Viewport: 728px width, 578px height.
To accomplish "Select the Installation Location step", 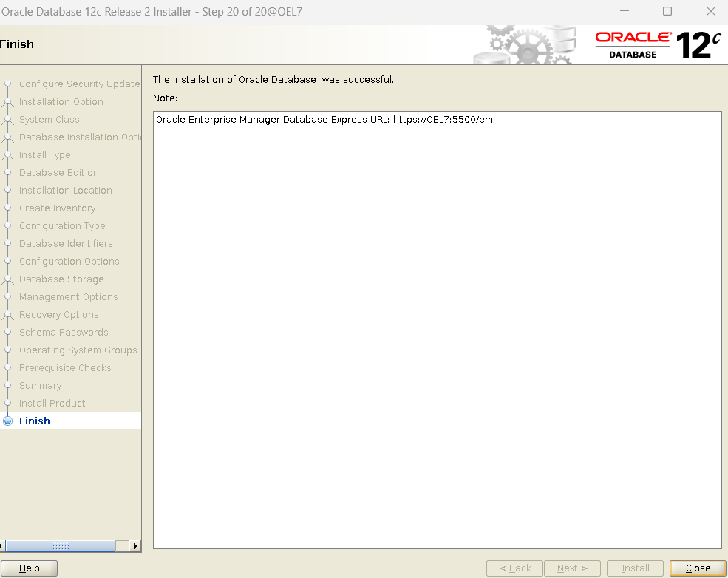I will coord(66,191).
